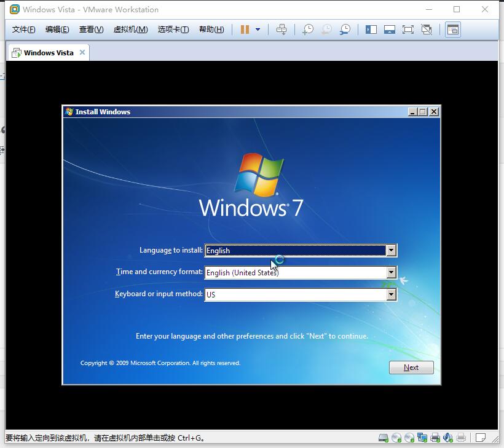This screenshot has width=504, height=448.
Task: Click the hard disk status icon
Action: point(383,438)
